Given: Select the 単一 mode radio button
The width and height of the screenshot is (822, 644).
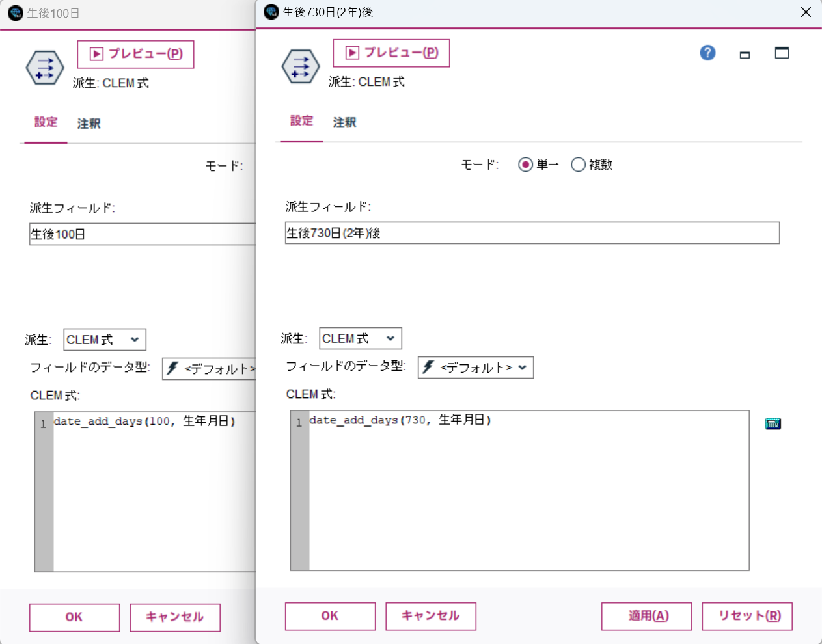Looking at the screenshot, I should (525, 165).
